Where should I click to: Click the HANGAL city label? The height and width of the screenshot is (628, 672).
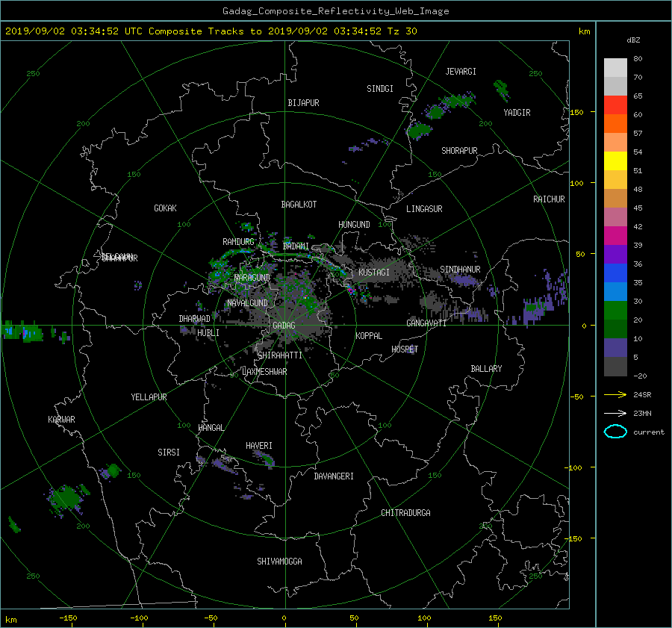point(211,428)
